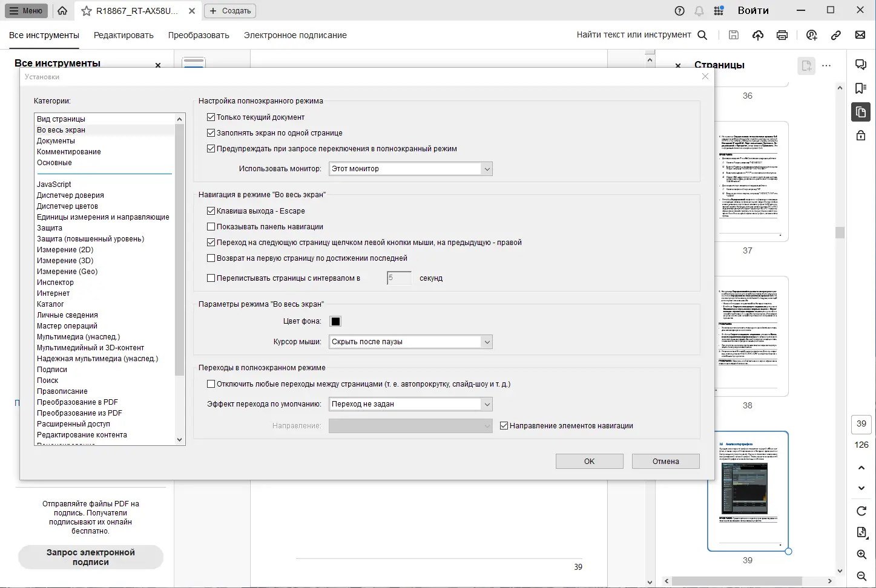
Task: Click the seconds interval input field
Action: click(400, 278)
